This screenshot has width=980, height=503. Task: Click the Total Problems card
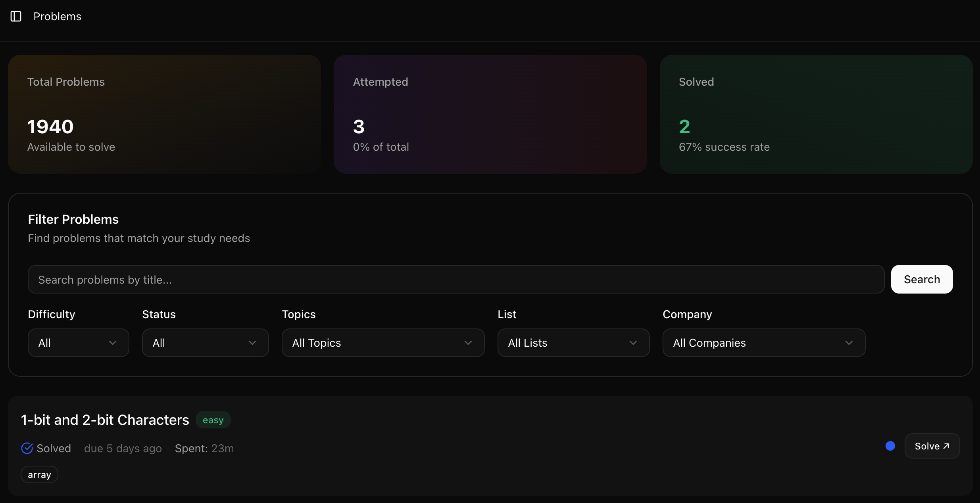(164, 114)
